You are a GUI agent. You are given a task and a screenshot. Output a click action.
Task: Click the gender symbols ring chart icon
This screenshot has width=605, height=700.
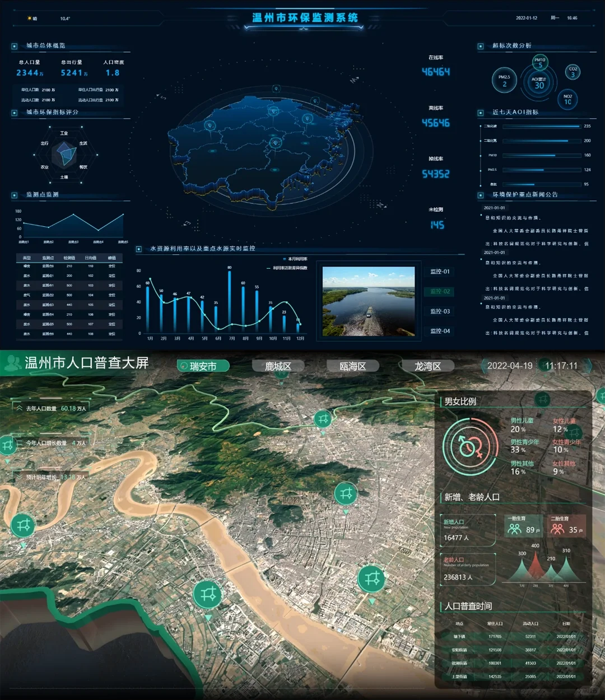coord(471,447)
